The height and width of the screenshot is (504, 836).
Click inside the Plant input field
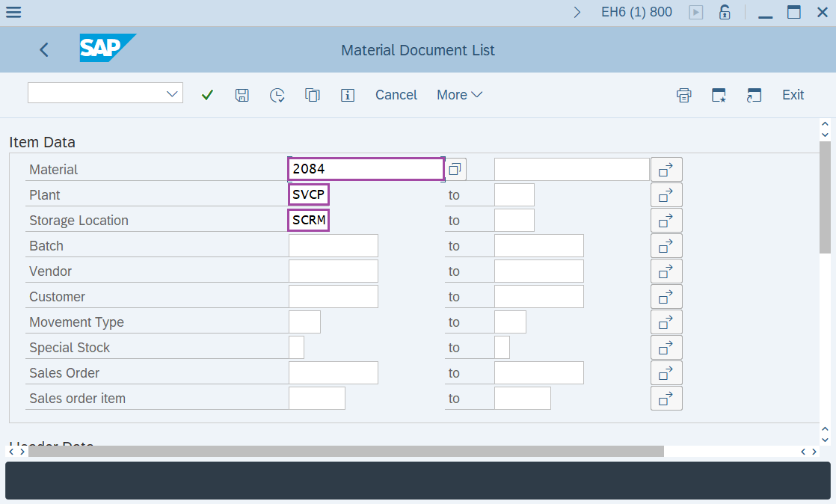(308, 194)
